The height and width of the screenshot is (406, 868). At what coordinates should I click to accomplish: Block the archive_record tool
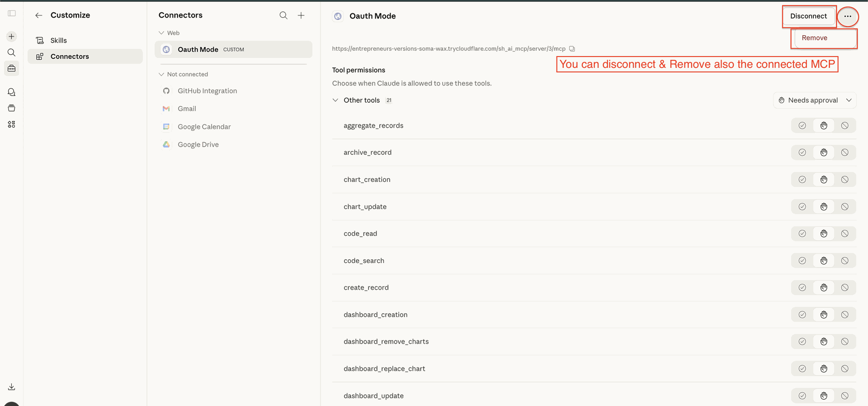(x=844, y=153)
